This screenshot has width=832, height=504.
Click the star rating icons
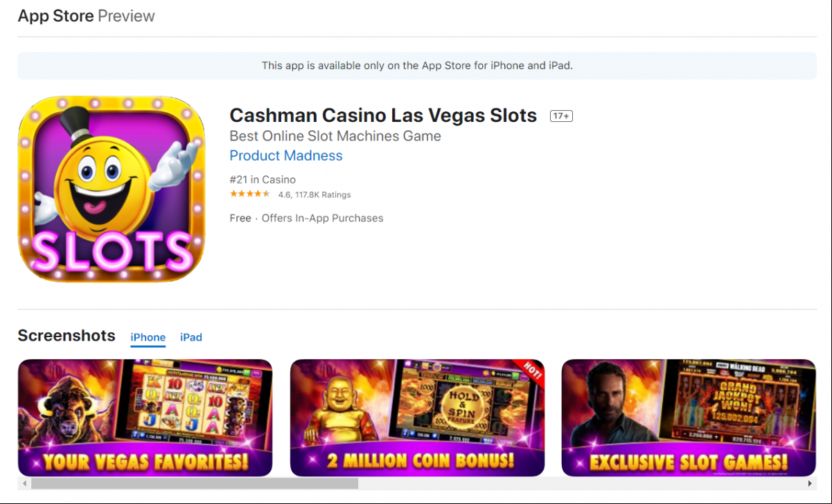tap(250, 195)
